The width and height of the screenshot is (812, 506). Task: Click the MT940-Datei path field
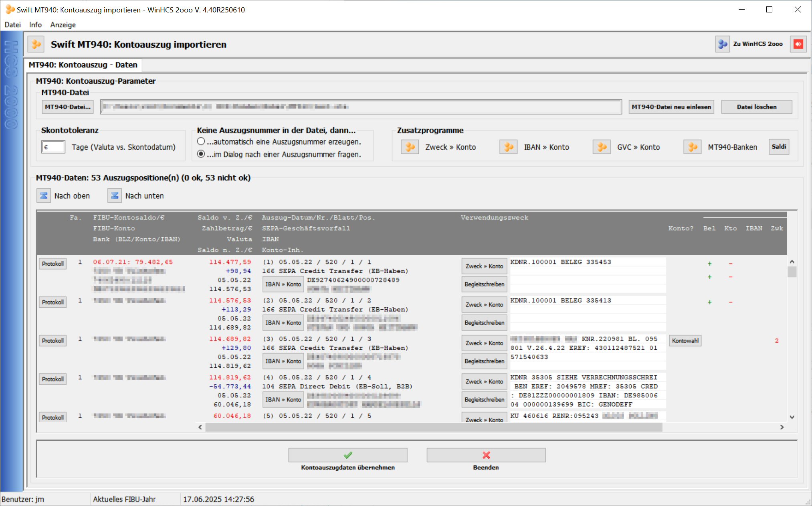[x=361, y=107]
